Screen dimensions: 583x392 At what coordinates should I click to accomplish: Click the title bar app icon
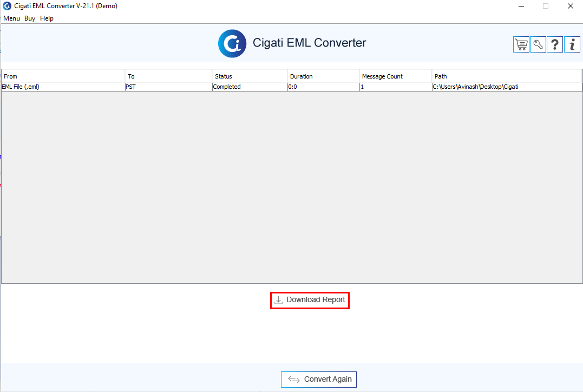pos(6,6)
